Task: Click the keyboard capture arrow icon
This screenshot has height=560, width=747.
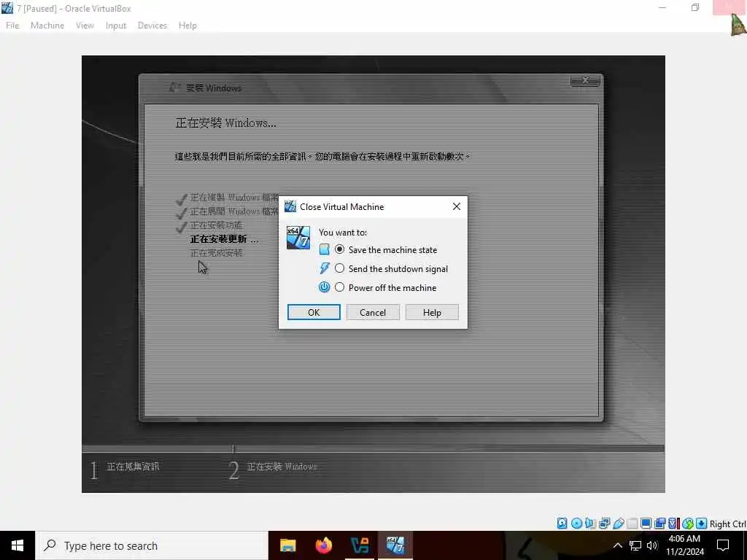Action: pyautogui.click(x=701, y=524)
